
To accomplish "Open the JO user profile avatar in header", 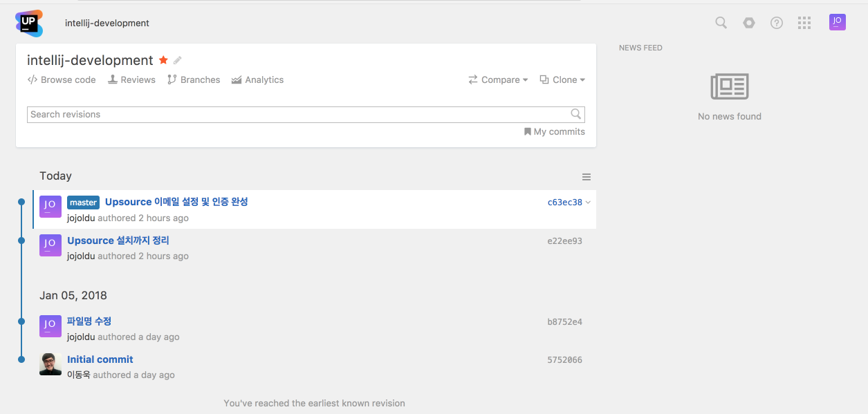I will 837,22.
